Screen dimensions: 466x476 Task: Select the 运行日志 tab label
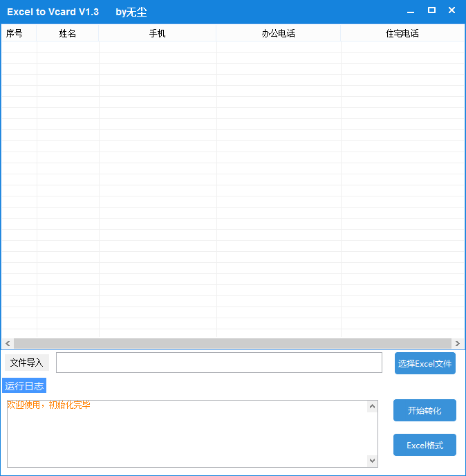24,385
